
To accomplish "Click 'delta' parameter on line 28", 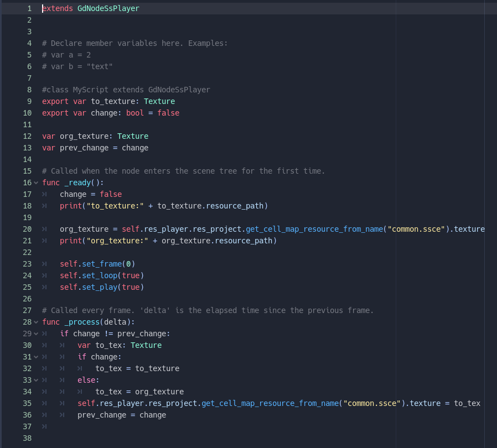I will (115, 322).
